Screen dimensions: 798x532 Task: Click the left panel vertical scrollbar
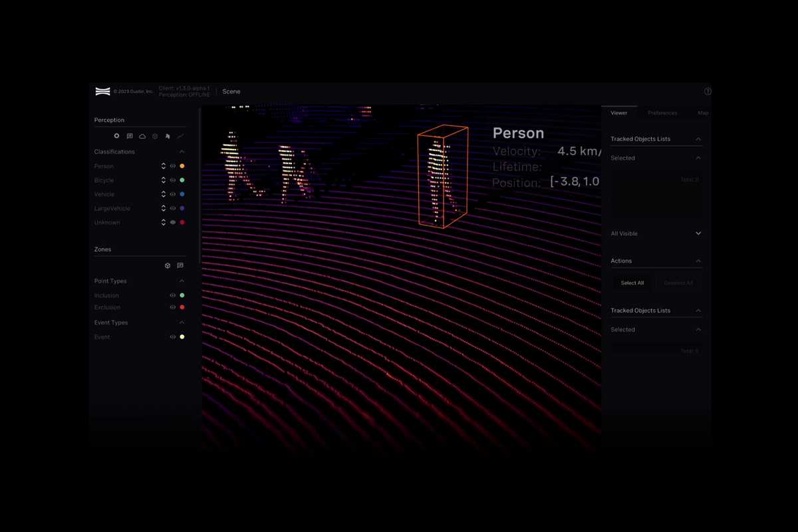point(199,186)
